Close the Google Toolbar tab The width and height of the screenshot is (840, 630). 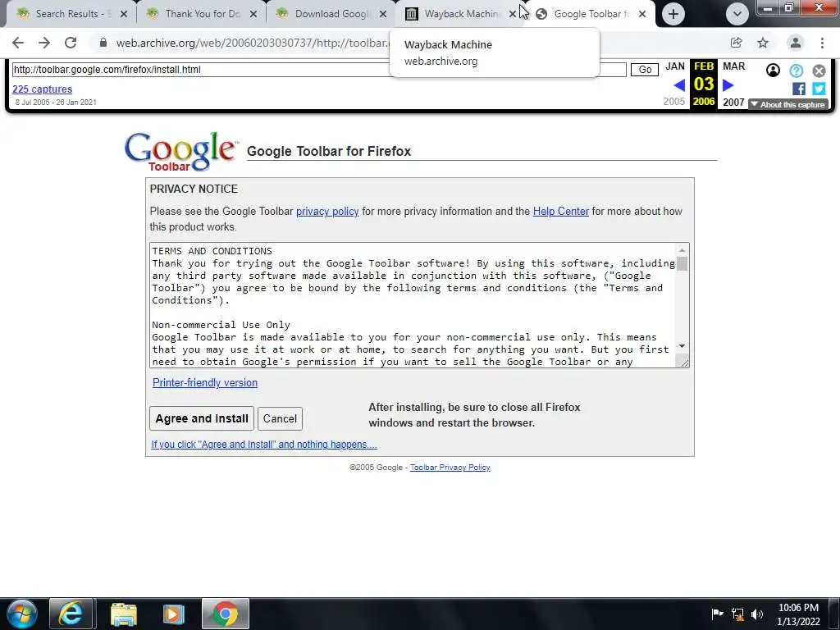(642, 14)
